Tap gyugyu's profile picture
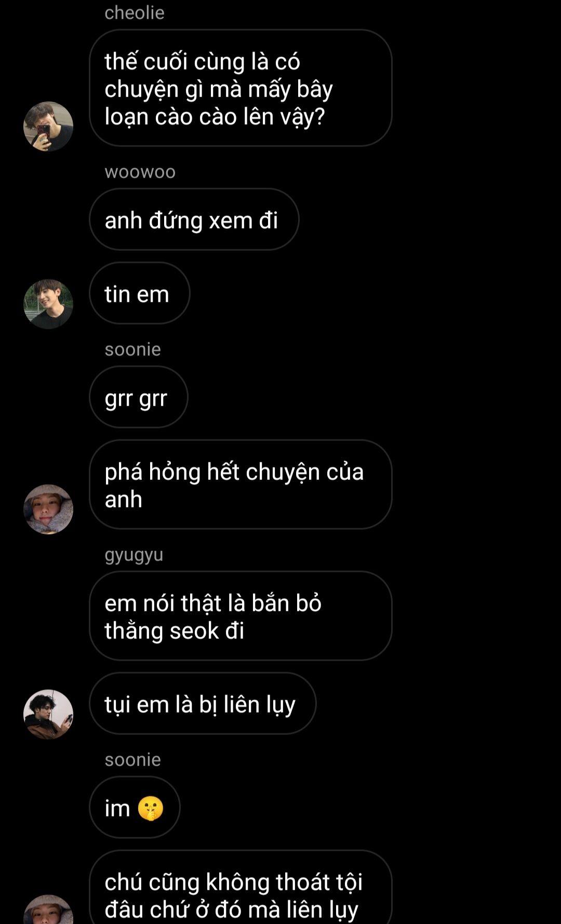The image size is (561, 924). pos(48,714)
